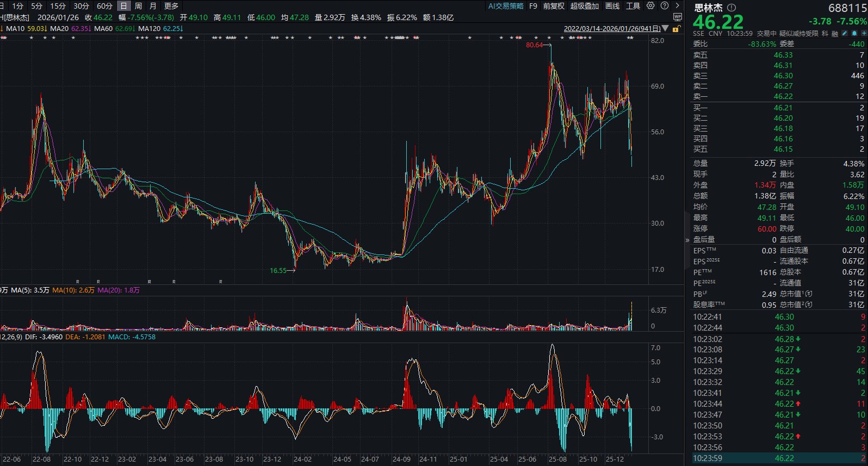Viewport: 868px width, 466px height.
Task: Click the 科 tag icon
Action: [825, 34]
